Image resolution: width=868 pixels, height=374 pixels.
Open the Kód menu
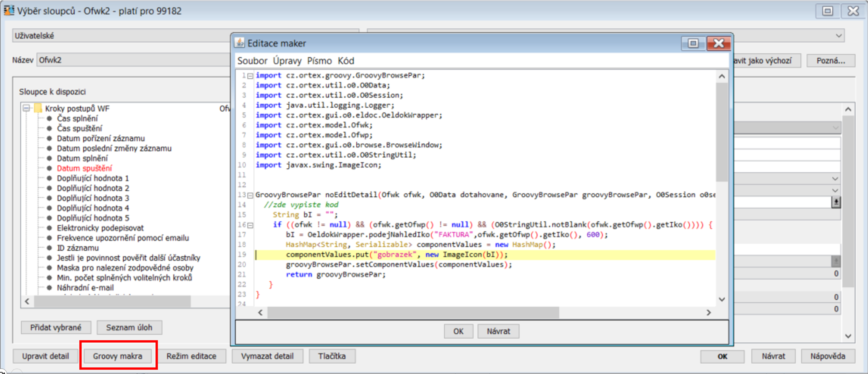pyautogui.click(x=346, y=61)
